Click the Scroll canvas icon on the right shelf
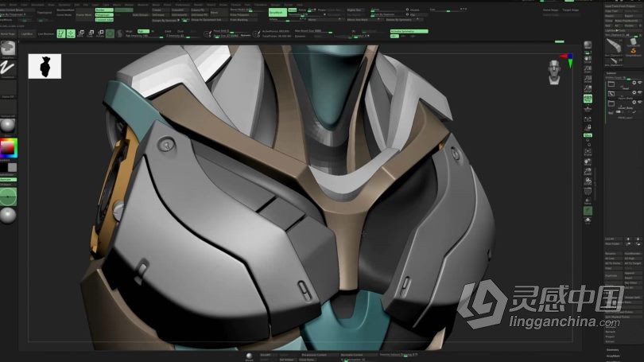The width and height of the screenshot is (644, 362). pyautogui.click(x=588, y=59)
